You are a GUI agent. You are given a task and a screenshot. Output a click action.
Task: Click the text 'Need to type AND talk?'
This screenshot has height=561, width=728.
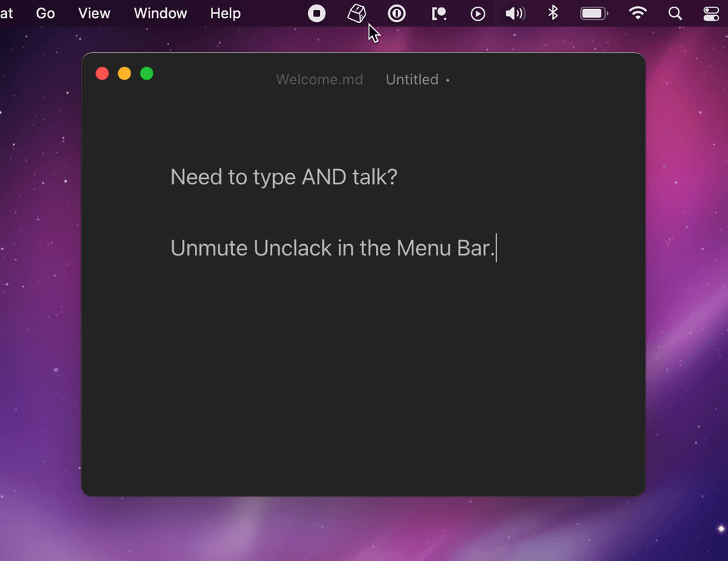coord(284,177)
